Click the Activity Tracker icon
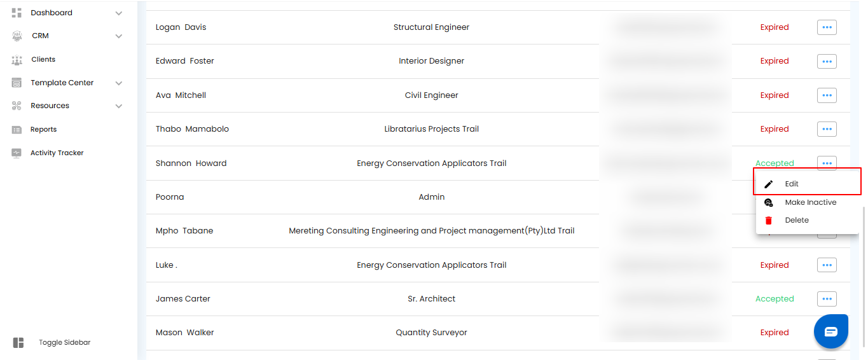This screenshot has height=360, width=868. (17, 153)
